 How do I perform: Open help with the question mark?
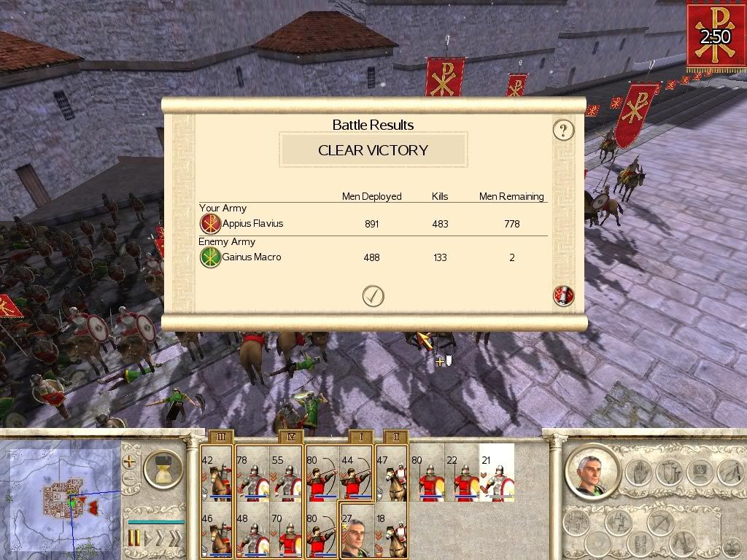(564, 130)
